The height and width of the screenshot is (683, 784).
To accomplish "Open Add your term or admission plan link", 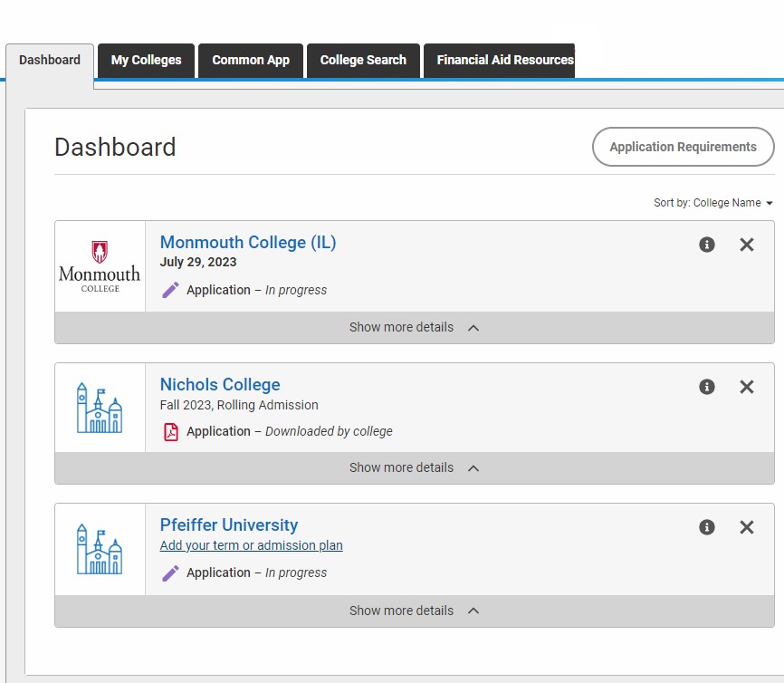I will [251, 545].
